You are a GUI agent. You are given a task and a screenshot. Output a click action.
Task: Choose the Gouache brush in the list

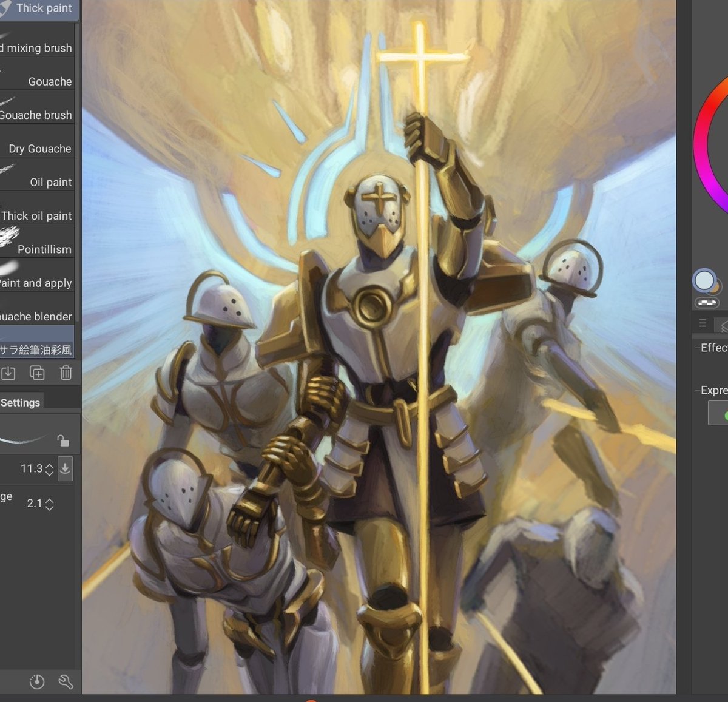click(37, 74)
